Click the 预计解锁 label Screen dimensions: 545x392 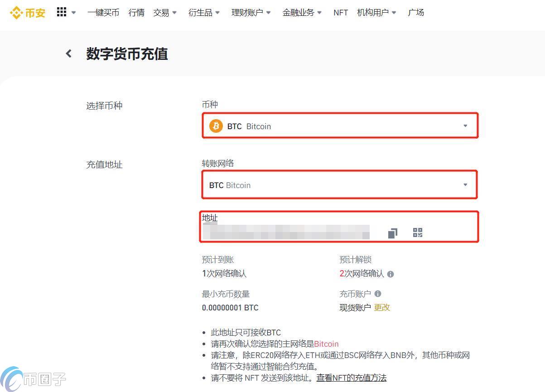356,260
